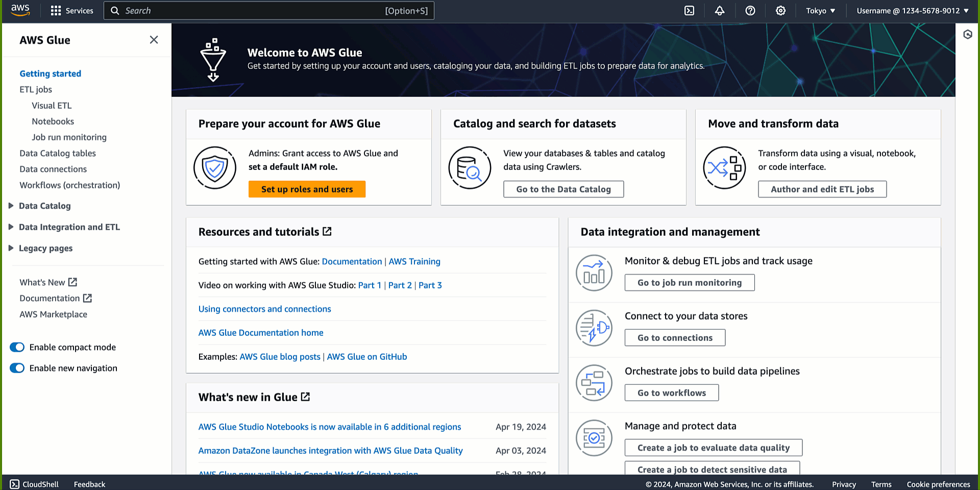This screenshot has height=490, width=980.
Task: Open the Tokyo region dropdown
Action: (821, 11)
